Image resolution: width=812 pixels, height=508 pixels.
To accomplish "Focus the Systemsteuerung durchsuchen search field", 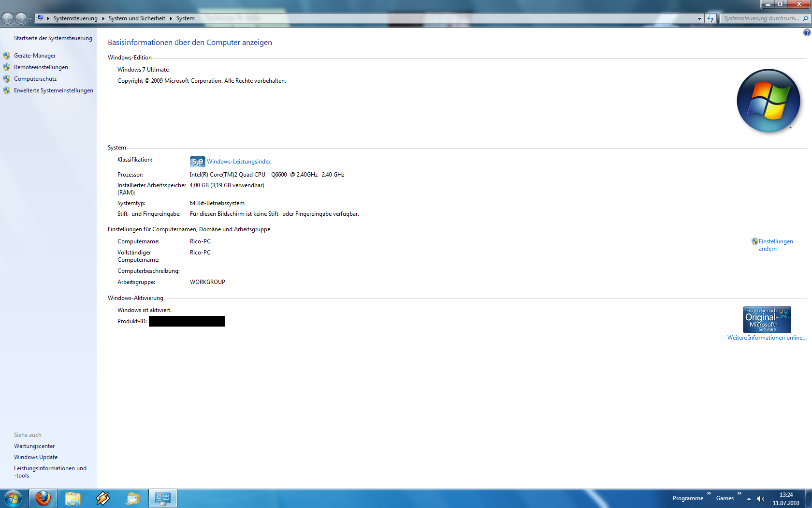I will 761,18.
